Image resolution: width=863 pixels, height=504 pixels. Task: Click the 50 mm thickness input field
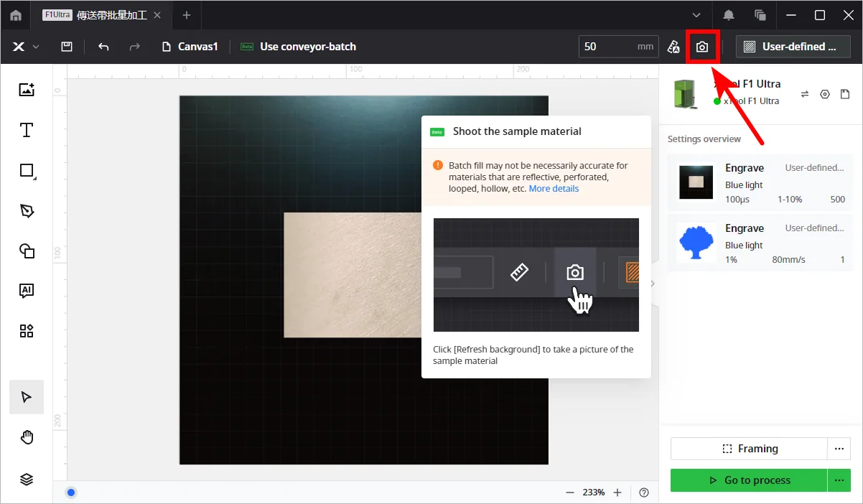pos(618,47)
